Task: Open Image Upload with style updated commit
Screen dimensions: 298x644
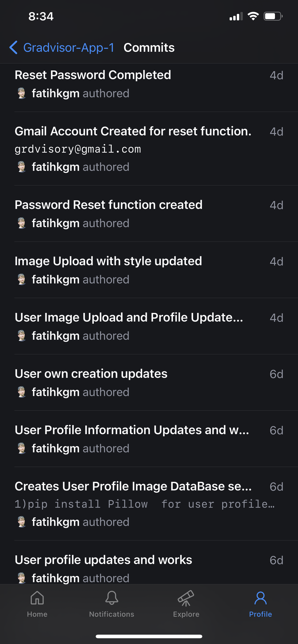Action: [149, 270]
